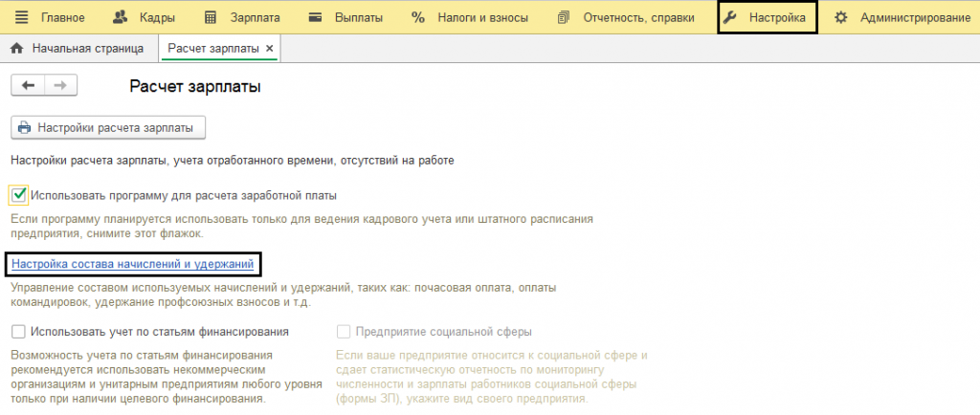Viewport: 980px width, 415px height.
Task: Open the Главное hamburger menu icon
Action: click(21, 17)
